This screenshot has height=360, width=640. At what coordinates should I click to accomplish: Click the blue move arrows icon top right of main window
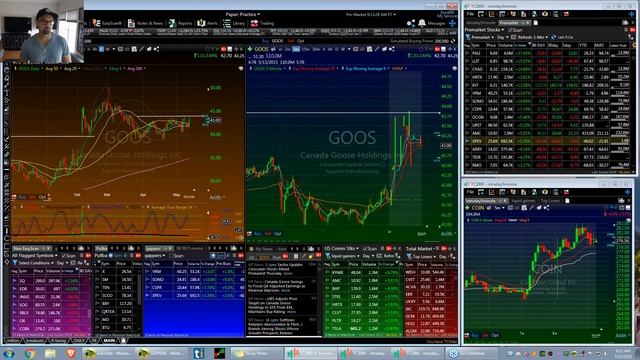click(452, 23)
